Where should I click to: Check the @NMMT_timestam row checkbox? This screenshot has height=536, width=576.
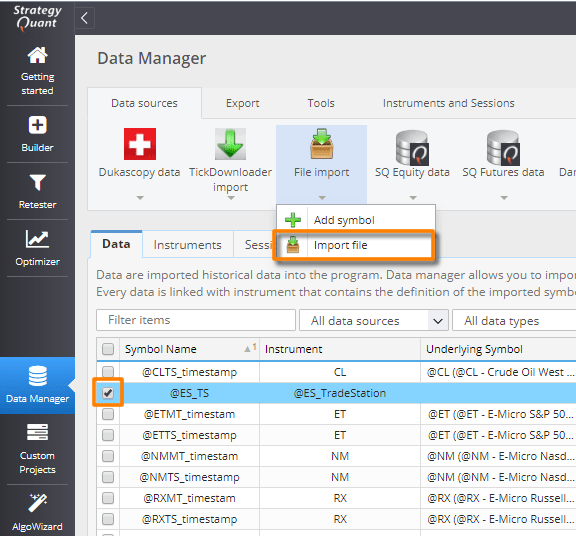click(x=108, y=456)
